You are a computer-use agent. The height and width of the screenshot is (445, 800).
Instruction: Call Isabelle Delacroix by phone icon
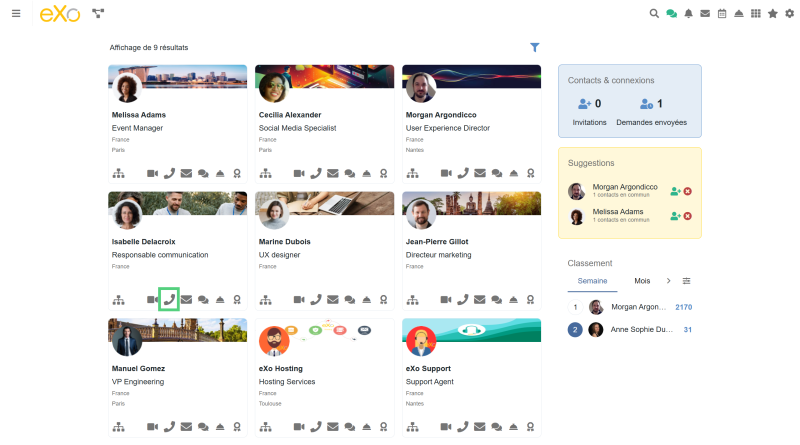169,300
